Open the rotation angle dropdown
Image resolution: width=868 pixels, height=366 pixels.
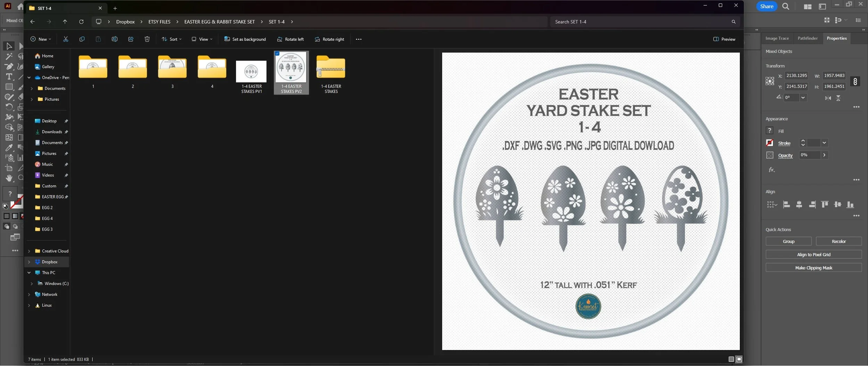tap(803, 98)
